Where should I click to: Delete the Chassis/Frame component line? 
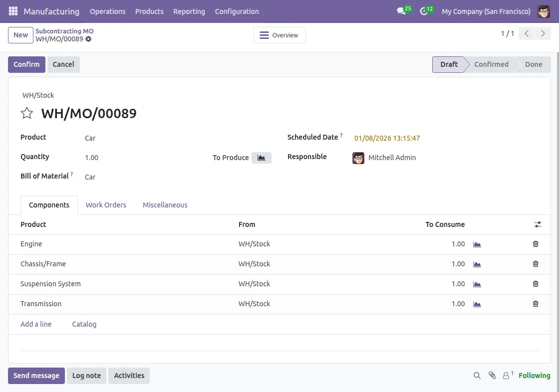point(536,264)
